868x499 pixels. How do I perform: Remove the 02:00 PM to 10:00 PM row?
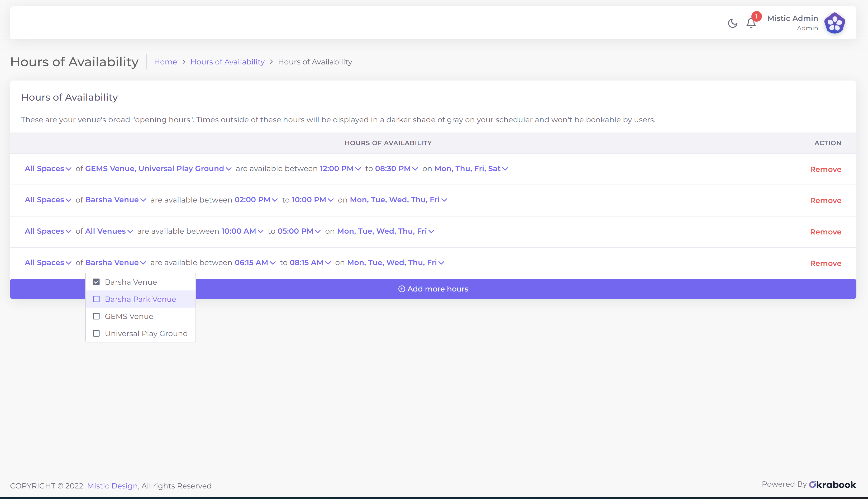(x=826, y=200)
